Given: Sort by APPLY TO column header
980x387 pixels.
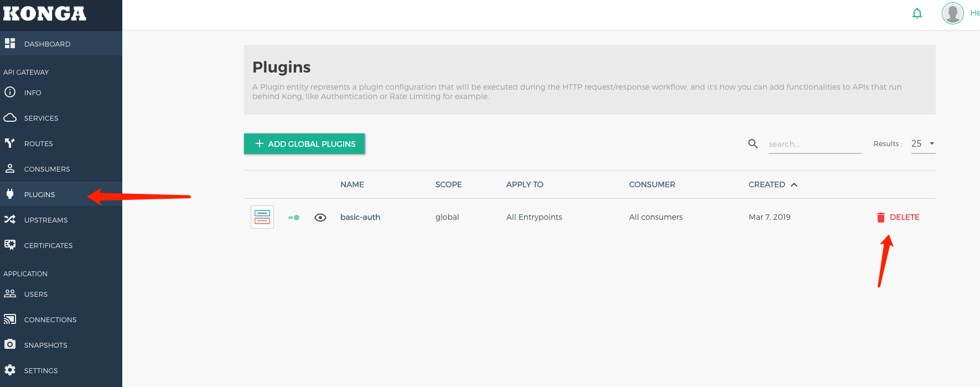Looking at the screenshot, I should click(x=525, y=184).
